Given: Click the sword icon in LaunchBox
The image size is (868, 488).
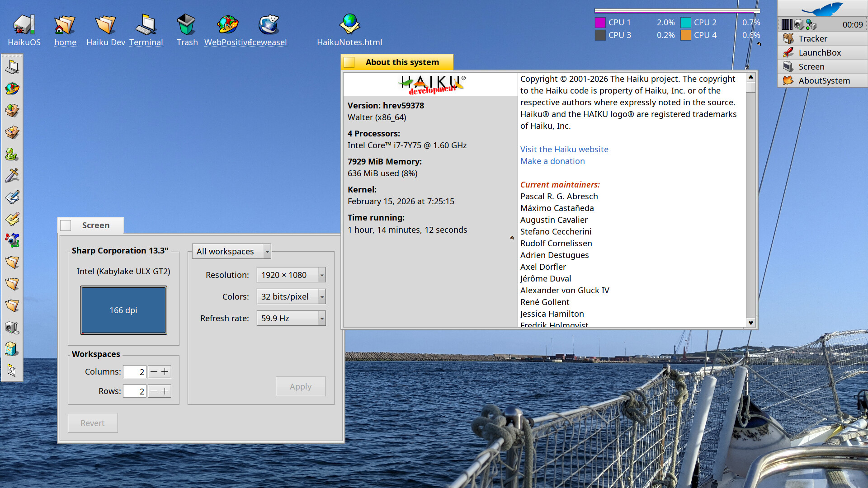Looking at the screenshot, I should [x=12, y=175].
